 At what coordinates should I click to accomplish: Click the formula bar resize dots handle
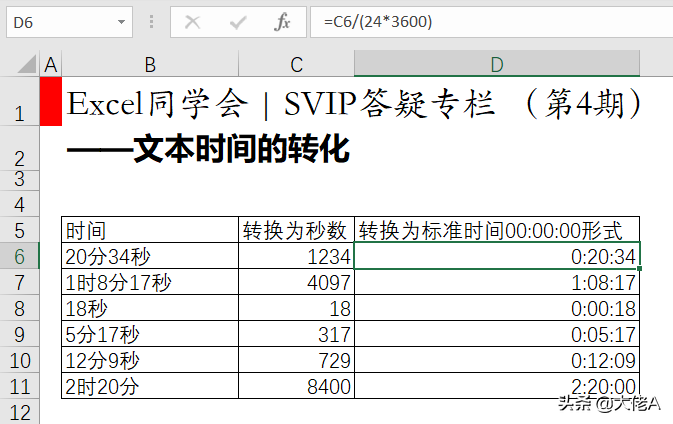(151, 22)
